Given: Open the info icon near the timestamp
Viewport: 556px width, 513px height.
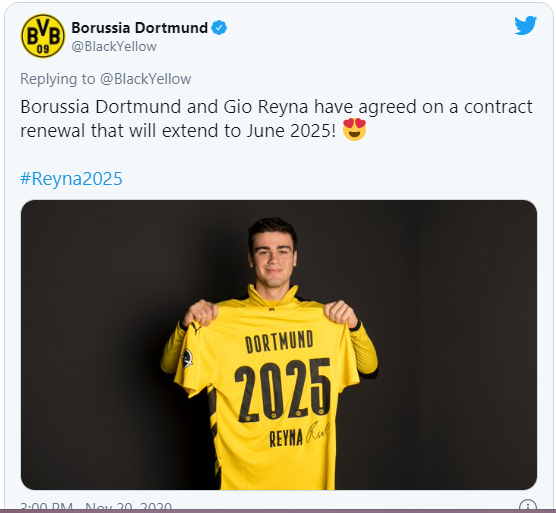Looking at the screenshot, I should [x=528, y=506].
